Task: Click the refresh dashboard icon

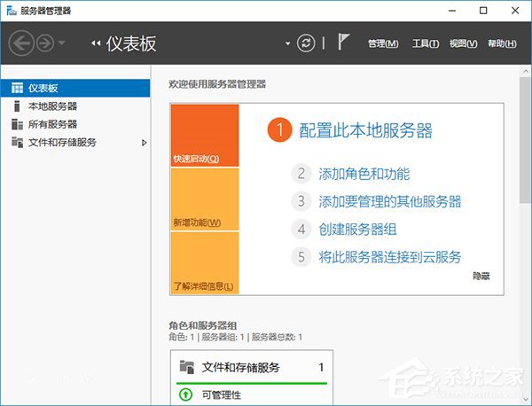Action: pyautogui.click(x=306, y=43)
